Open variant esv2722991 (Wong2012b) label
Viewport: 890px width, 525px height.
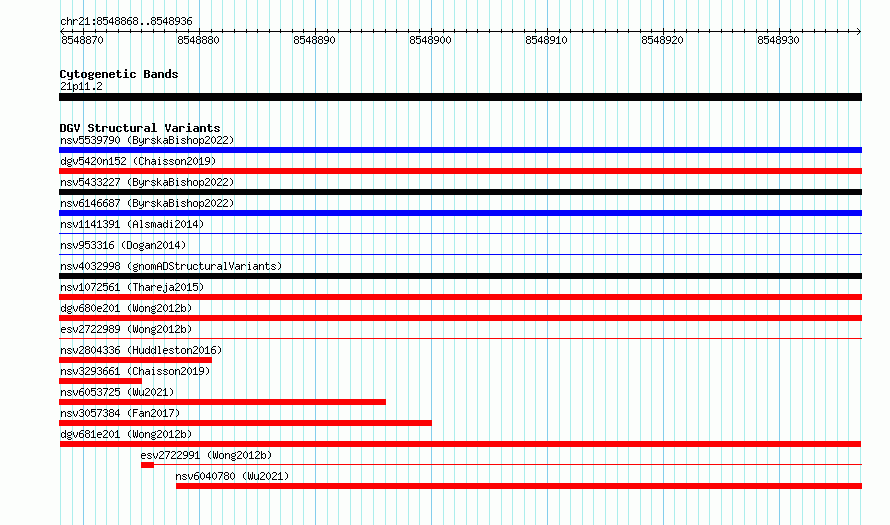click(x=206, y=455)
